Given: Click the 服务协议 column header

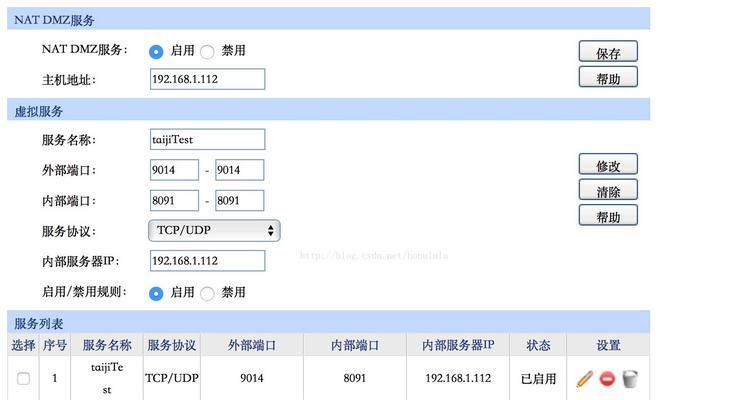Looking at the screenshot, I should 172,345.
